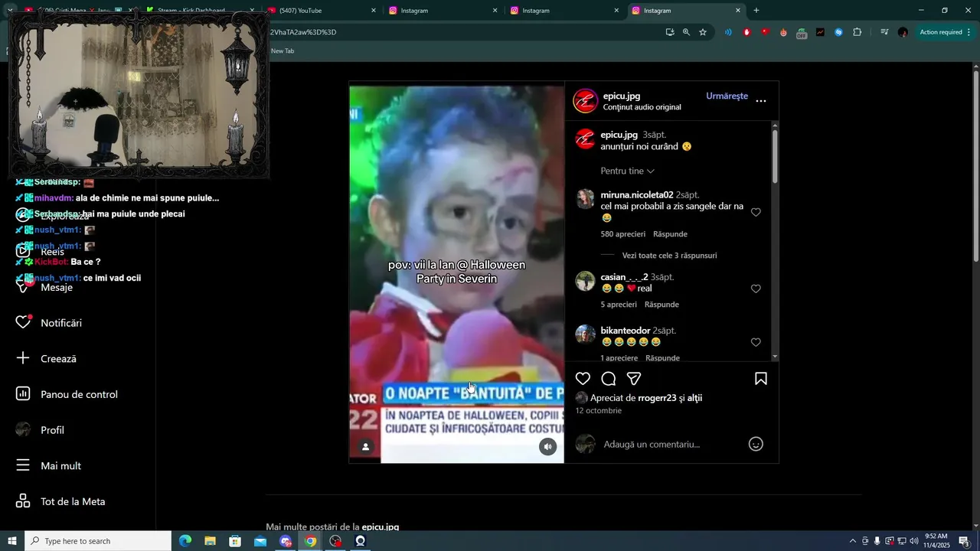Open 'Tot de la Meta' in the sidebar

60,502
